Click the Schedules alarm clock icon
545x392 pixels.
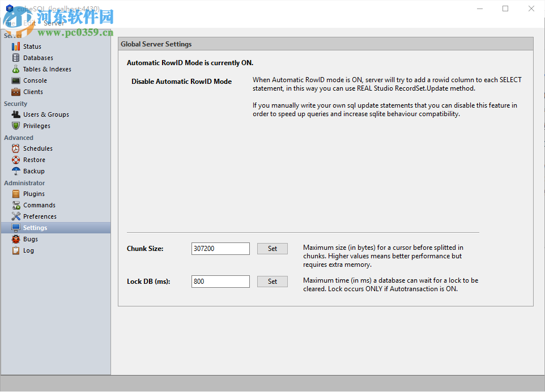pyautogui.click(x=16, y=148)
